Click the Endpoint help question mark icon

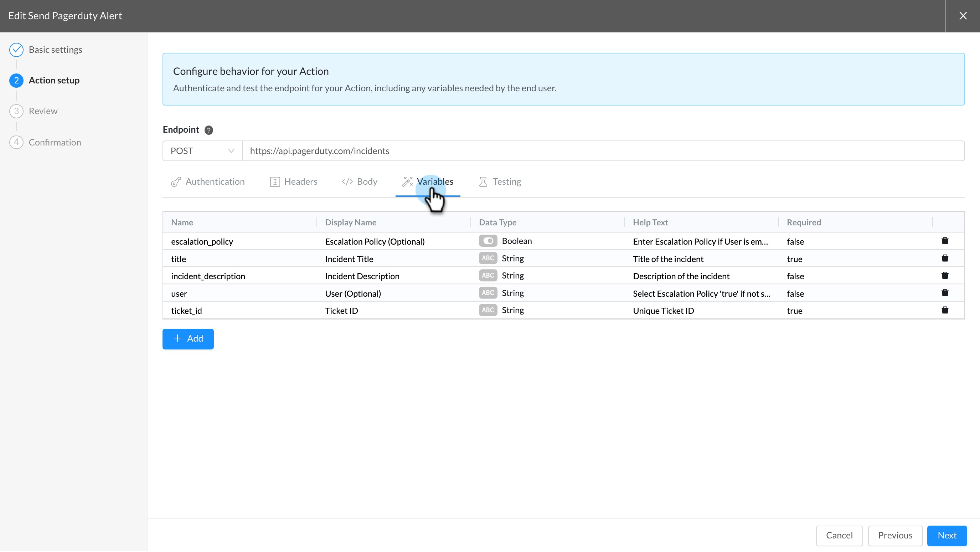point(208,130)
